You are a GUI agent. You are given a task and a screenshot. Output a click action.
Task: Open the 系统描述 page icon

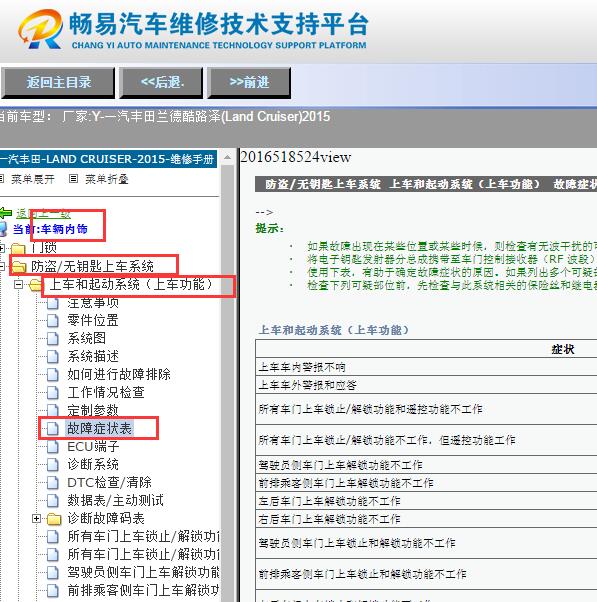click(53, 356)
